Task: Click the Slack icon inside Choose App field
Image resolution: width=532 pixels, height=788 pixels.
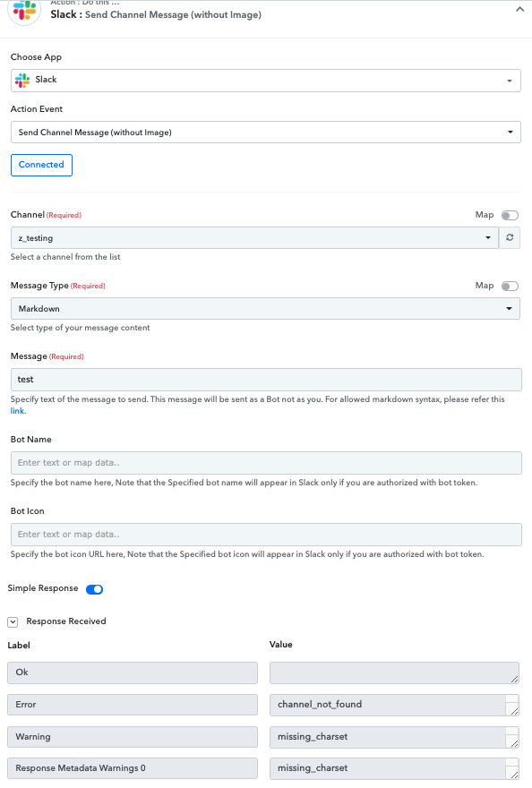Action: 22,80
